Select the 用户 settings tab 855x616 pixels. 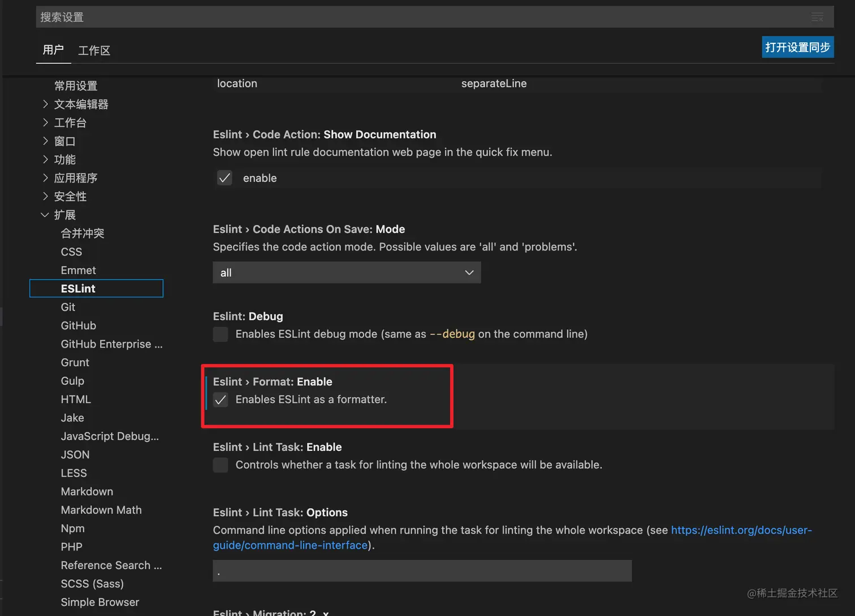[x=53, y=50]
